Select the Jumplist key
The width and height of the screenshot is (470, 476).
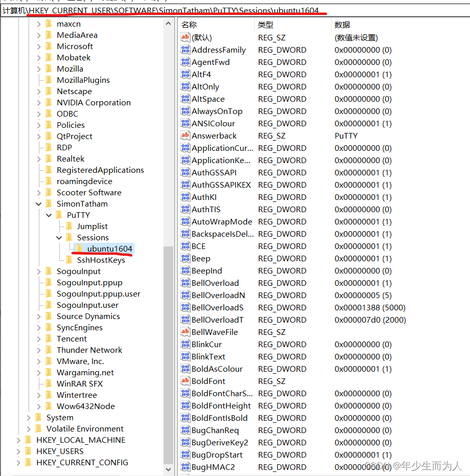[x=92, y=226]
